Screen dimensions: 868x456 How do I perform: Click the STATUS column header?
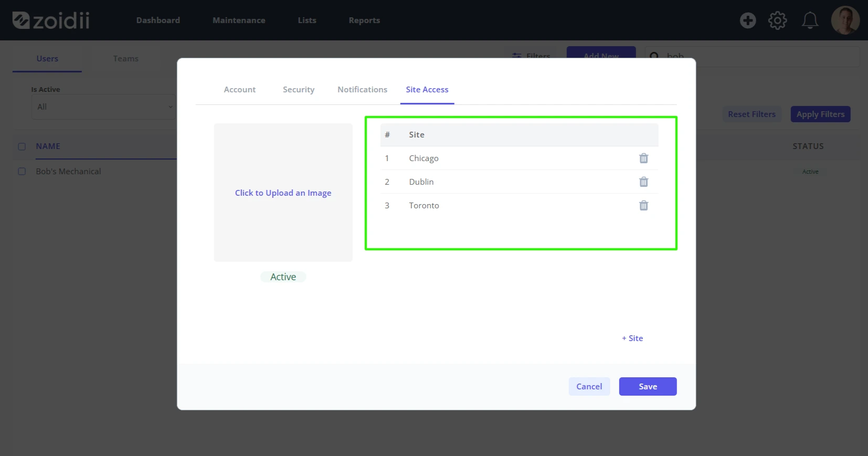pyautogui.click(x=808, y=146)
